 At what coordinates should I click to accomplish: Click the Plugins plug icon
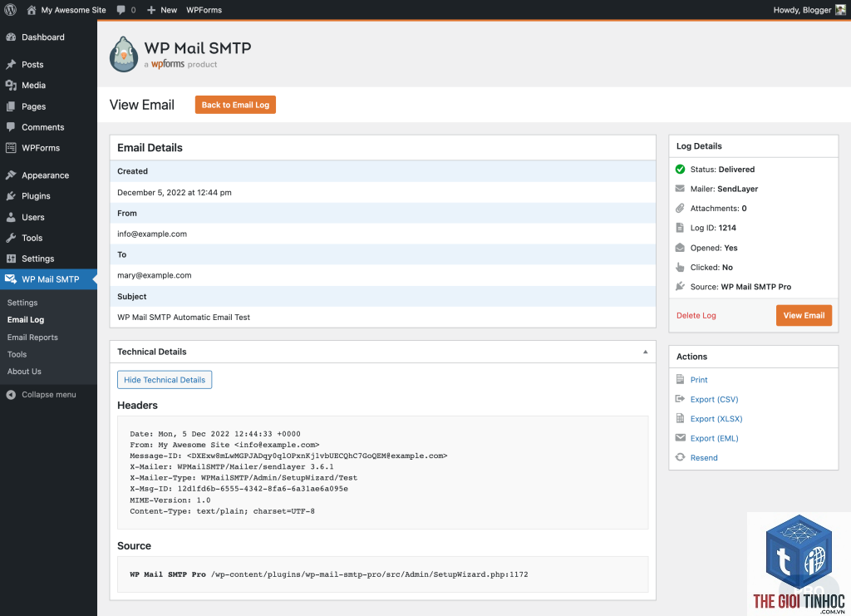tap(11, 196)
